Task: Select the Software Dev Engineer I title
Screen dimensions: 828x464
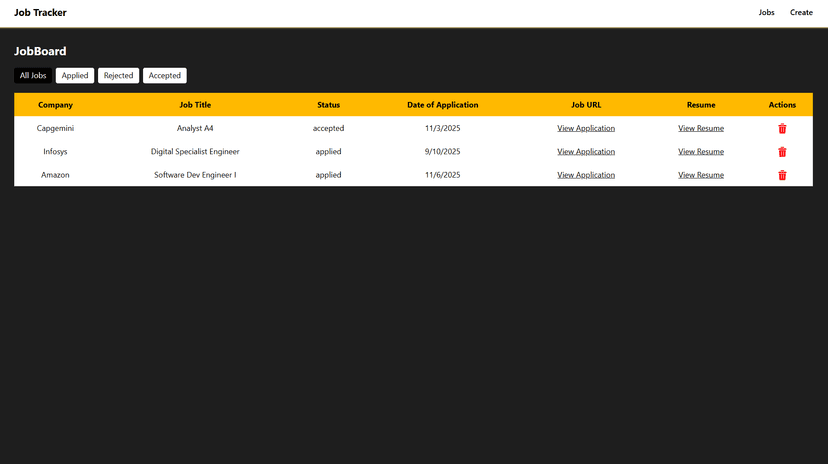Action: pos(195,175)
